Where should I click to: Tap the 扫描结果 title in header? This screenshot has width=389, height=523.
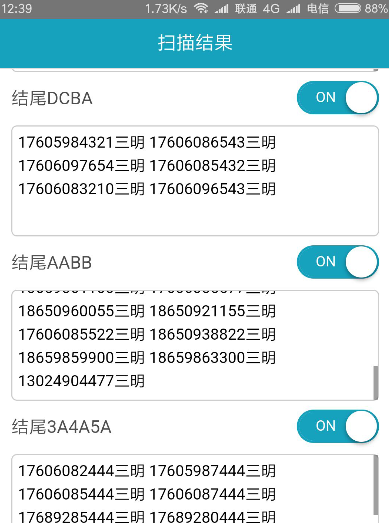(195, 43)
